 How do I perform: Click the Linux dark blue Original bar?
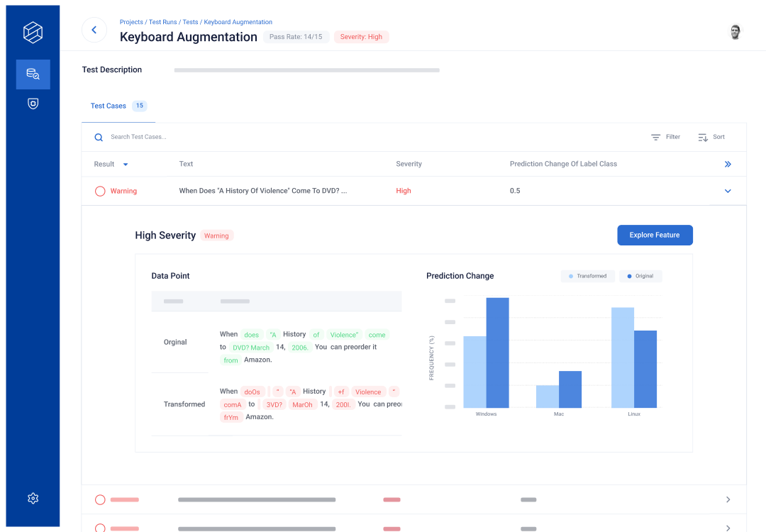(645, 370)
